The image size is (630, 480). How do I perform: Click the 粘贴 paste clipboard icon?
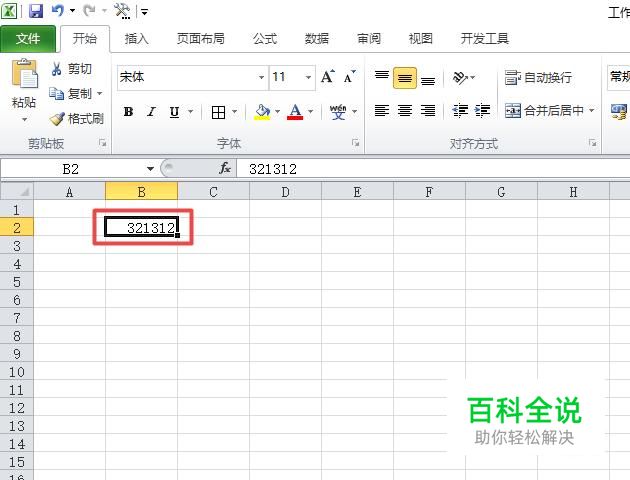coord(24,74)
